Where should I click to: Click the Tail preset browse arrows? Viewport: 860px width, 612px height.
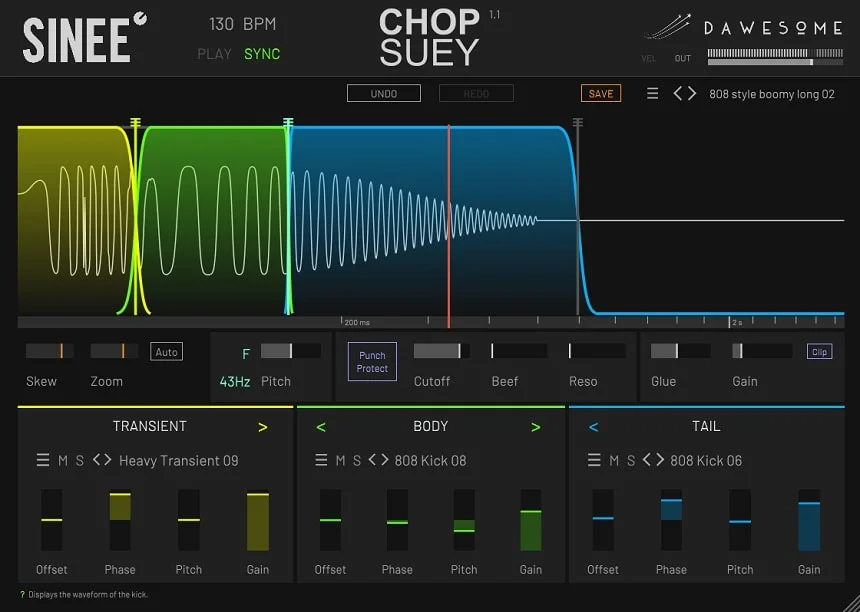(653, 459)
